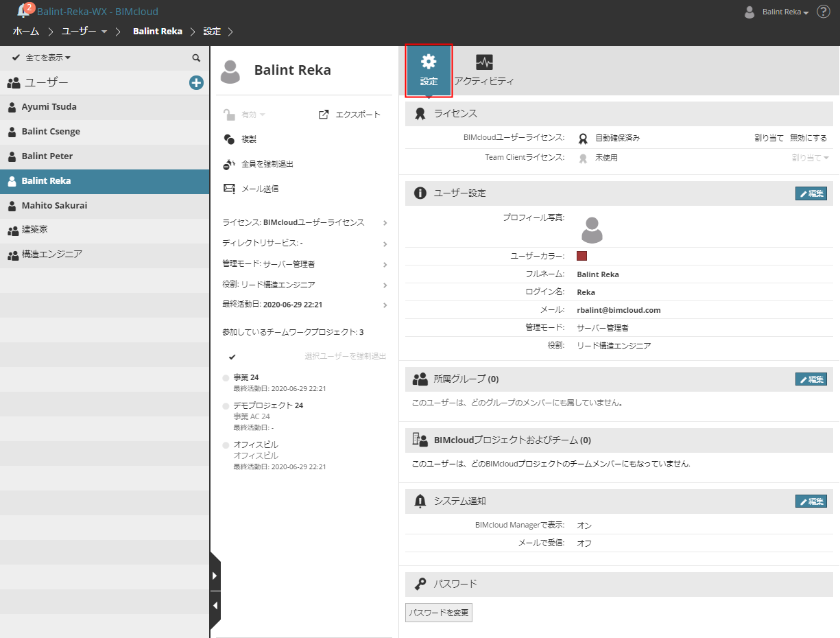
Task: Edit the ユーザー設定 section
Action: [x=811, y=193]
